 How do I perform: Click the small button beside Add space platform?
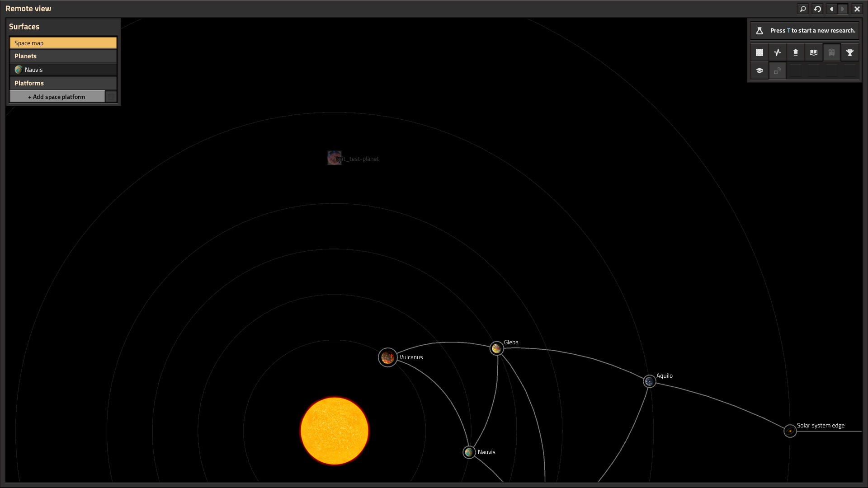[x=111, y=96]
